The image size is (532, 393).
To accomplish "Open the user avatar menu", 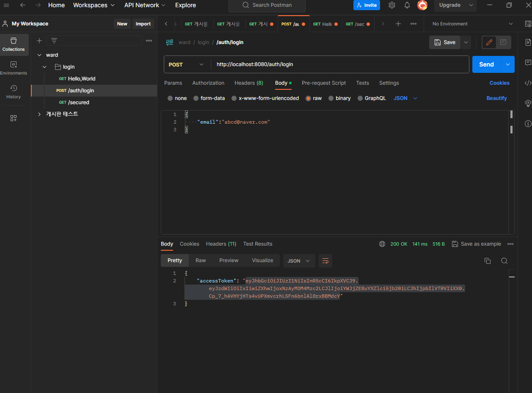I will click(x=422, y=5).
